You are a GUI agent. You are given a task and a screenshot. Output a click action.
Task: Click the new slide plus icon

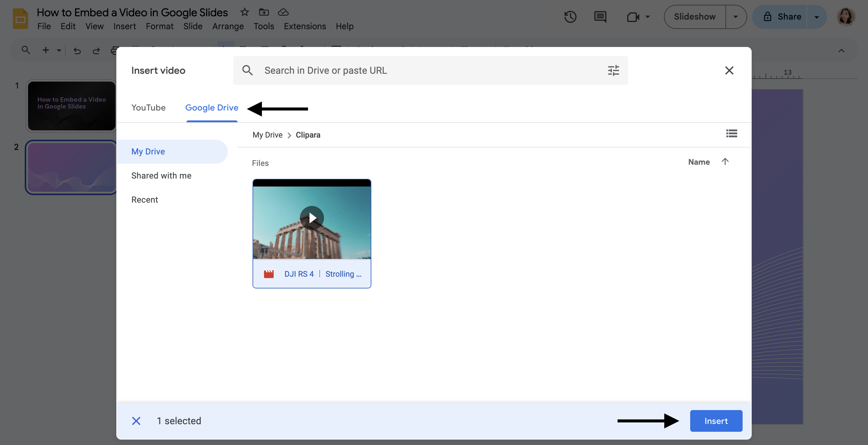click(x=46, y=50)
